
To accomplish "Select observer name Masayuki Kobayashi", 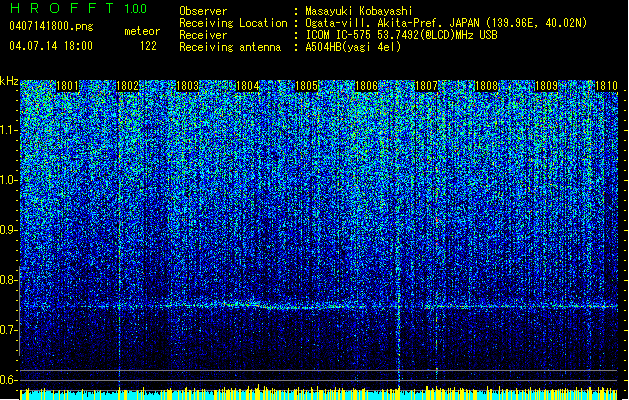I will point(359,11).
